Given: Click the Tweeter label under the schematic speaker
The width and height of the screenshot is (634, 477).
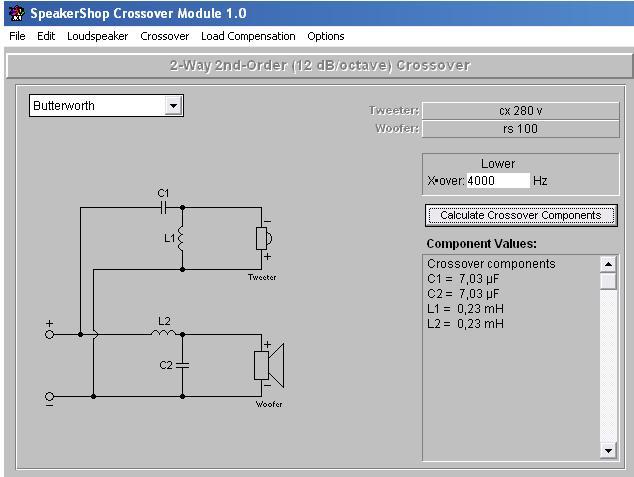Looking at the screenshot, I should 262,277.
